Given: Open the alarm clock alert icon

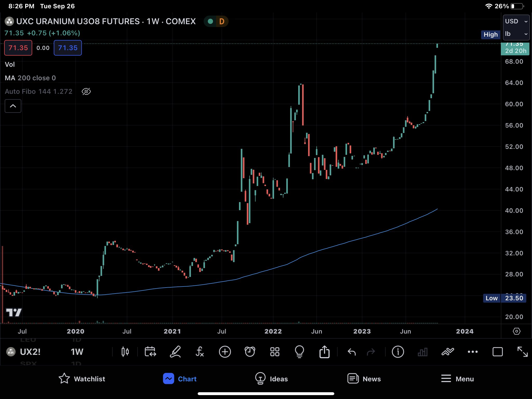Looking at the screenshot, I should [x=250, y=352].
